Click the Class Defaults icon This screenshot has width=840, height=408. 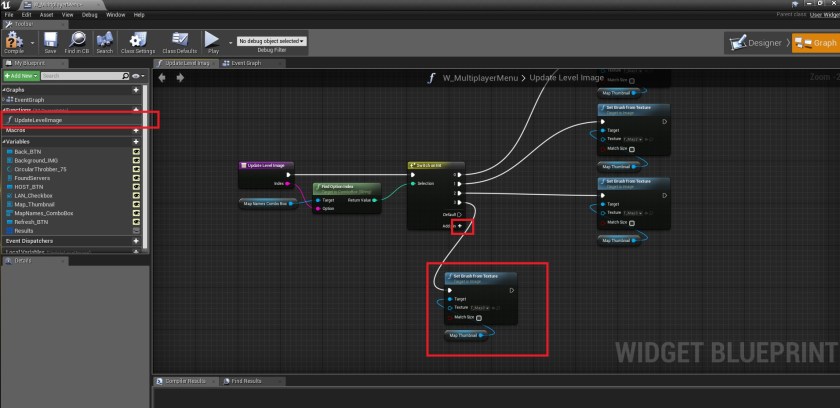(178, 42)
